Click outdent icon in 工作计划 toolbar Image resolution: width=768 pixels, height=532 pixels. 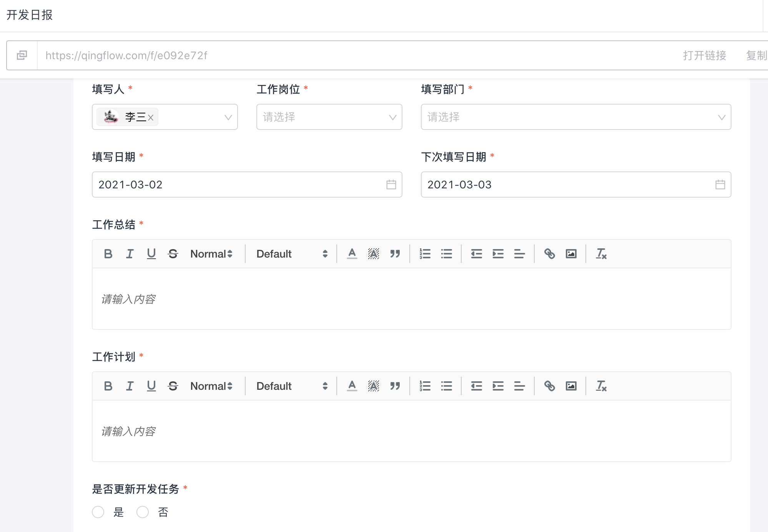click(x=476, y=386)
